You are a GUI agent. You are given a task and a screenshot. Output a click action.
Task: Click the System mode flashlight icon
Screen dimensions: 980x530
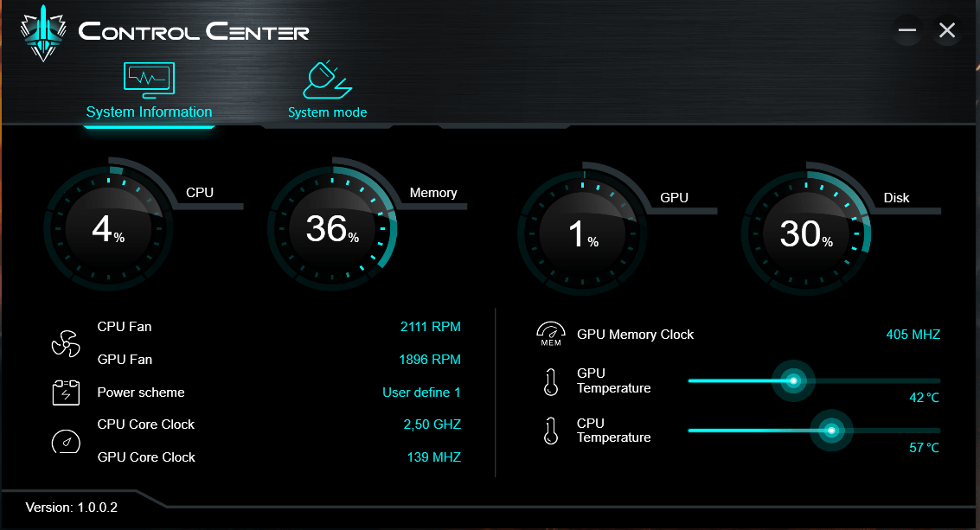click(x=327, y=80)
